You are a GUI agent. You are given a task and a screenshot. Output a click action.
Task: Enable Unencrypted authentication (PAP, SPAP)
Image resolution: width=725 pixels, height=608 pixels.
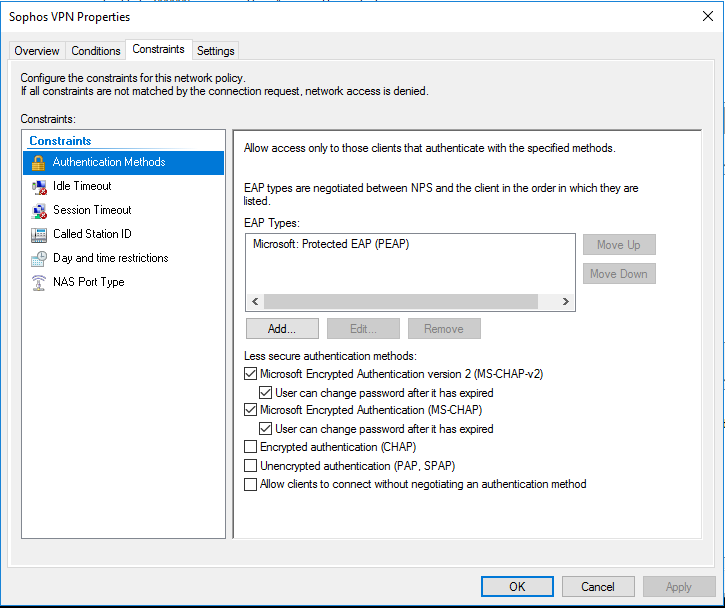(x=250, y=466)
